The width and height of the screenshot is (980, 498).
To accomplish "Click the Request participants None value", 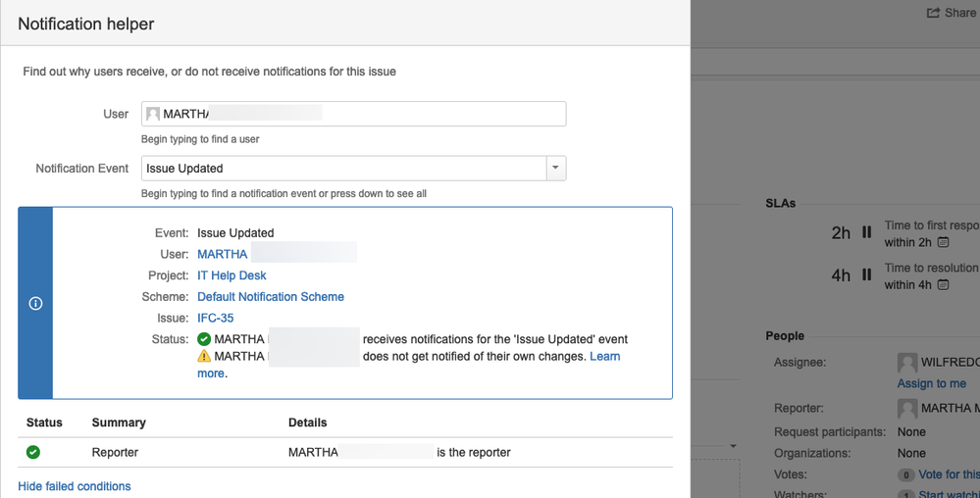I will point(911,432).
